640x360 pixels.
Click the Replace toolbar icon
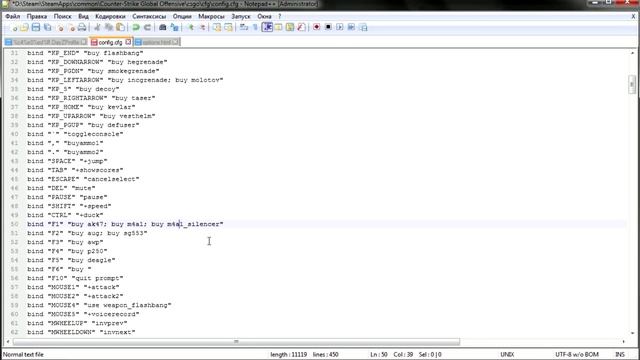(x=174, y=27)
